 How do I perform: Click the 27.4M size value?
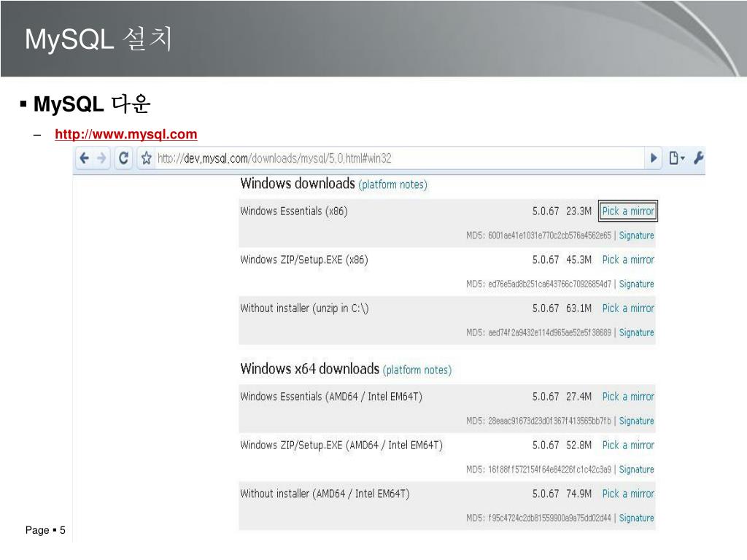578,397
